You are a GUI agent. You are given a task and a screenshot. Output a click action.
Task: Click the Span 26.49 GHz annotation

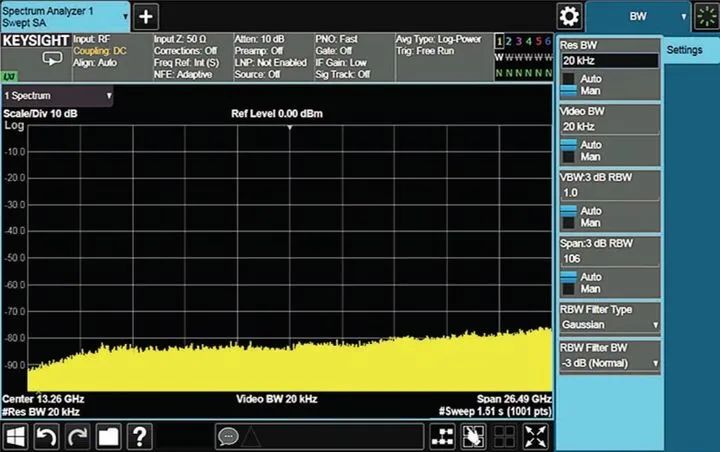coord(513,398)
